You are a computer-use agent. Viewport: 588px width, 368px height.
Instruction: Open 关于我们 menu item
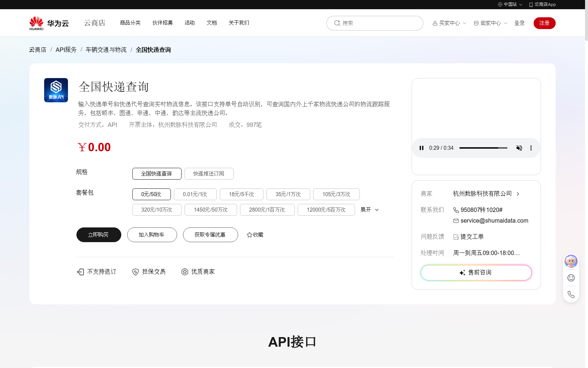coord(239,23)
